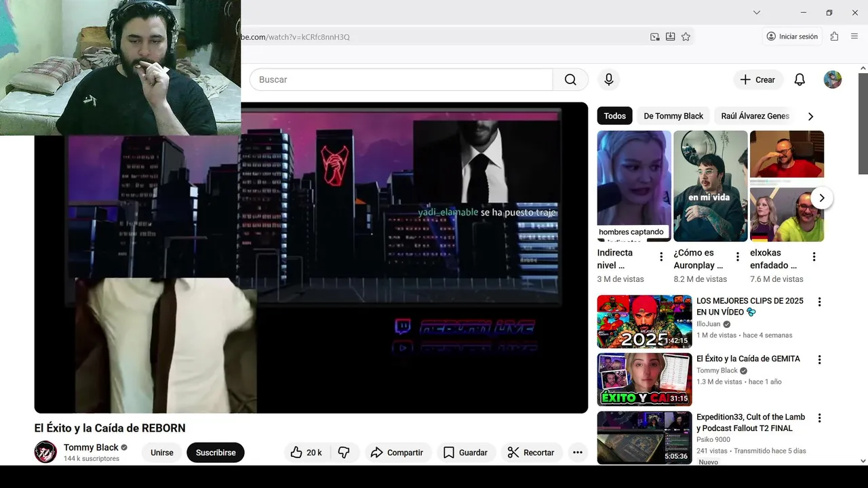
Task: Click the Recortar button
Action: click(532, 453)
